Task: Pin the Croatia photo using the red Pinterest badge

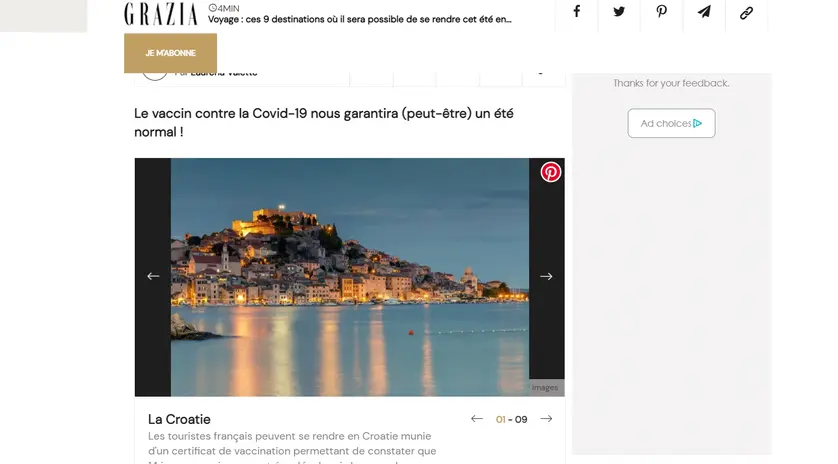Action: pos(551,172)
